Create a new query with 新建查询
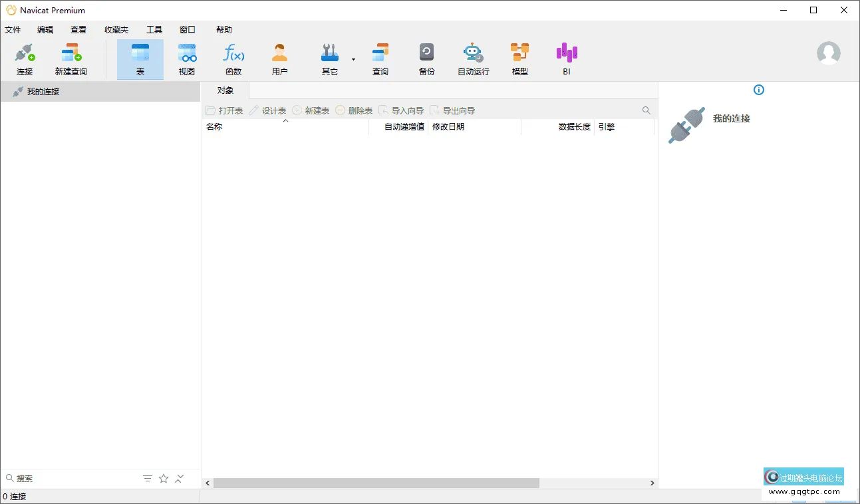860x504 pixels. 71,59
